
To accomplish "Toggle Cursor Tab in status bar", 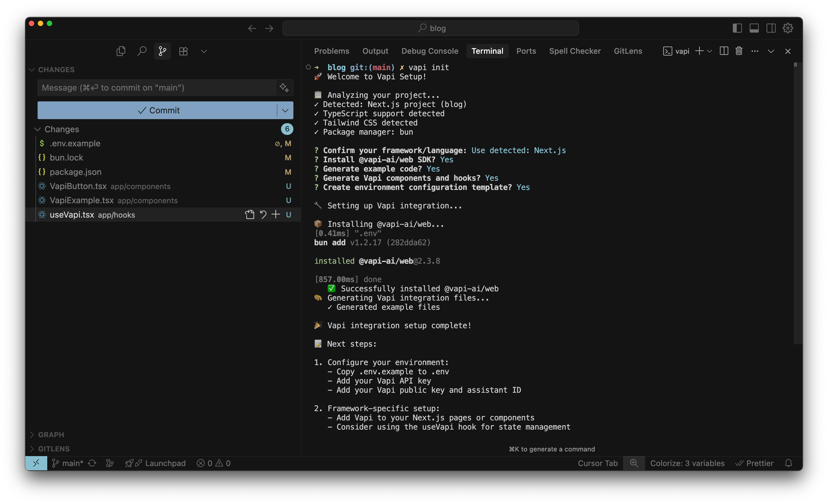I will click(x=597, y=463).
